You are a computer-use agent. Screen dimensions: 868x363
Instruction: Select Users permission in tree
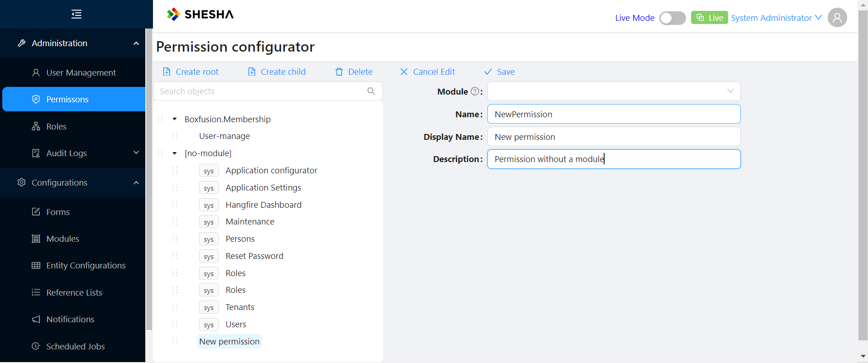236,325
